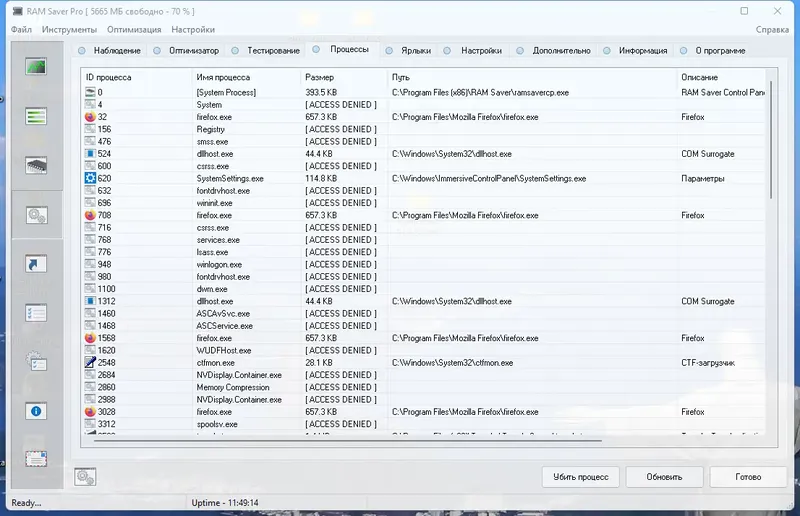This screenshot has height=516, width=800.
Task: Select the ctfmon.exe process name
Action: (x=215, y=363)
